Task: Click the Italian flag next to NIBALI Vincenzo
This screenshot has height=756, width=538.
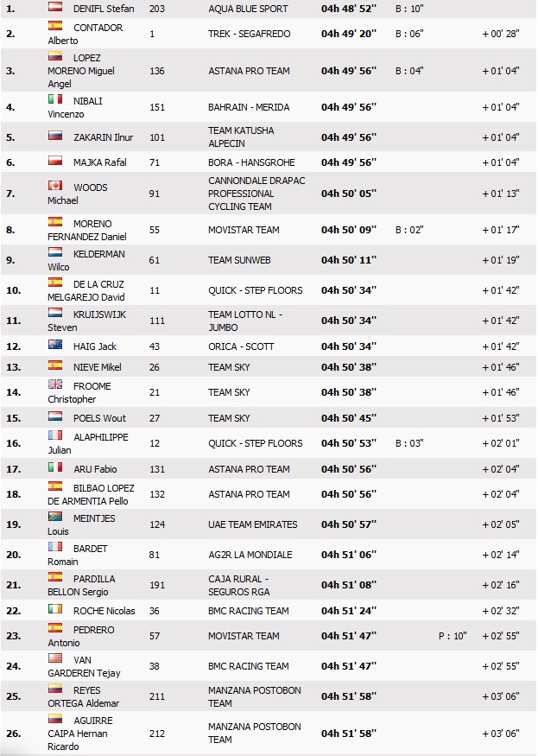Action: coord(55,100)
